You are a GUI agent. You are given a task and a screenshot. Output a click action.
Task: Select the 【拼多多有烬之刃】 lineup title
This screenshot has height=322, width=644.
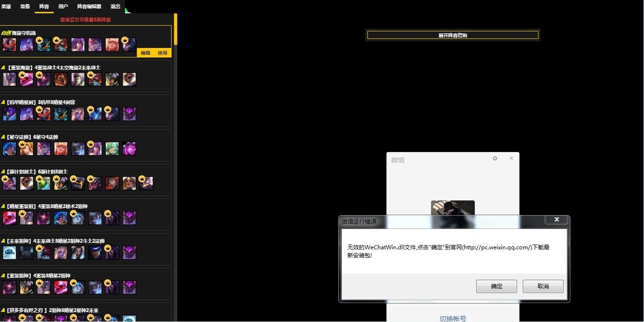(x=50, y=311)
